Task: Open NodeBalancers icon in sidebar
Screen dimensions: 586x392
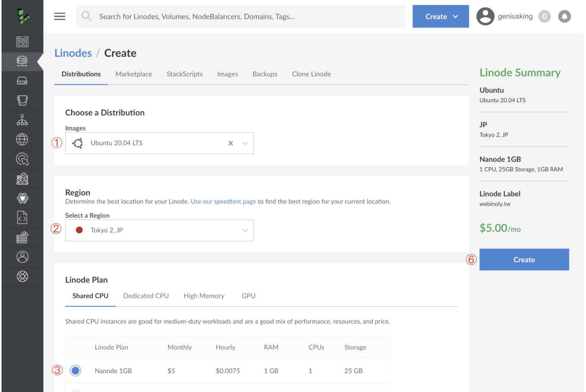Action: [22, 120]
